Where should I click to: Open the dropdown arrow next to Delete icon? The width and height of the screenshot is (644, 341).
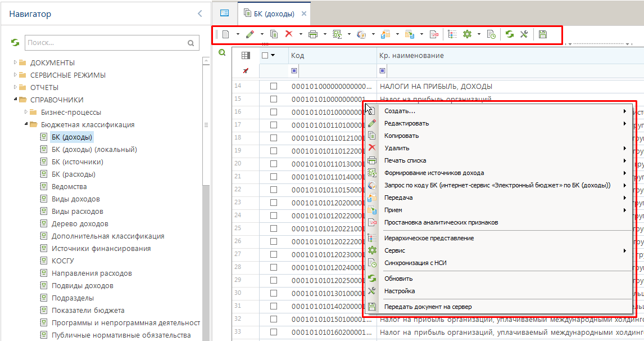tap(301, 34)
